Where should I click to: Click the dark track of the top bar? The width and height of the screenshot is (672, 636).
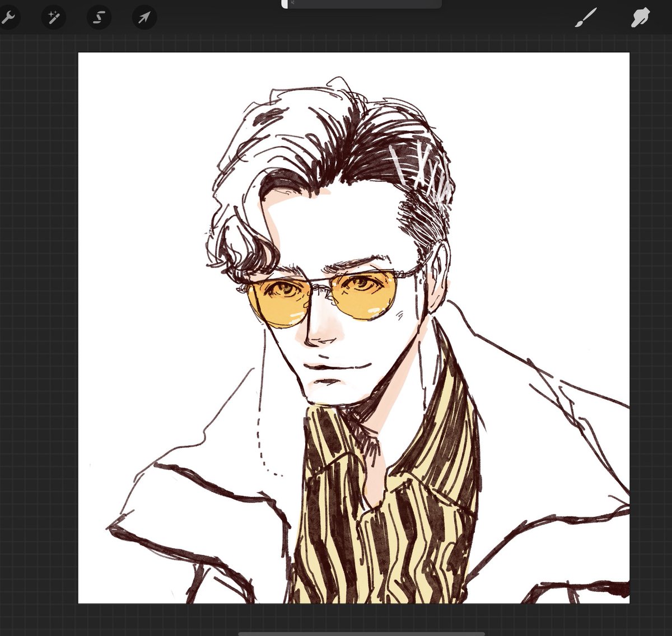[364, 4]
